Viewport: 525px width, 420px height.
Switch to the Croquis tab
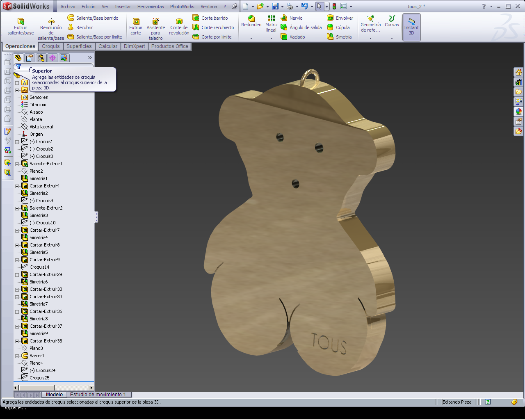pyautogui.click(x=51, y=46)
